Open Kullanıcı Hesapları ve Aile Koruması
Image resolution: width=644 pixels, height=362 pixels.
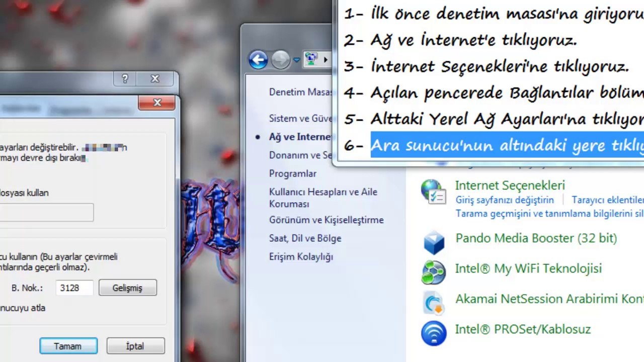pos(323,198)
